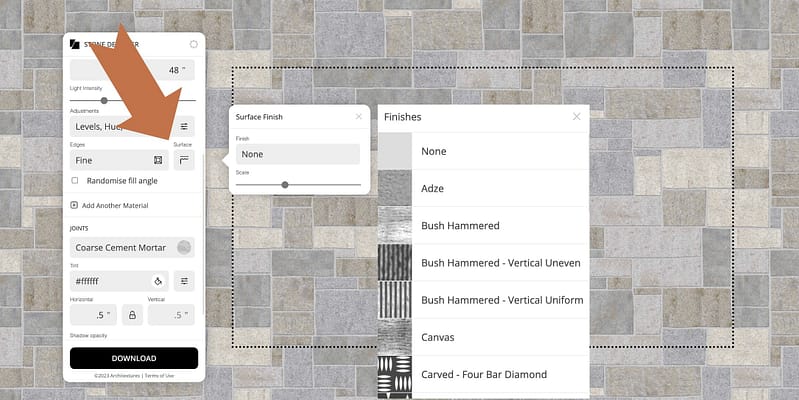
Task: Open joint tint adjustments sliders icon
Action: coord(184,281)
